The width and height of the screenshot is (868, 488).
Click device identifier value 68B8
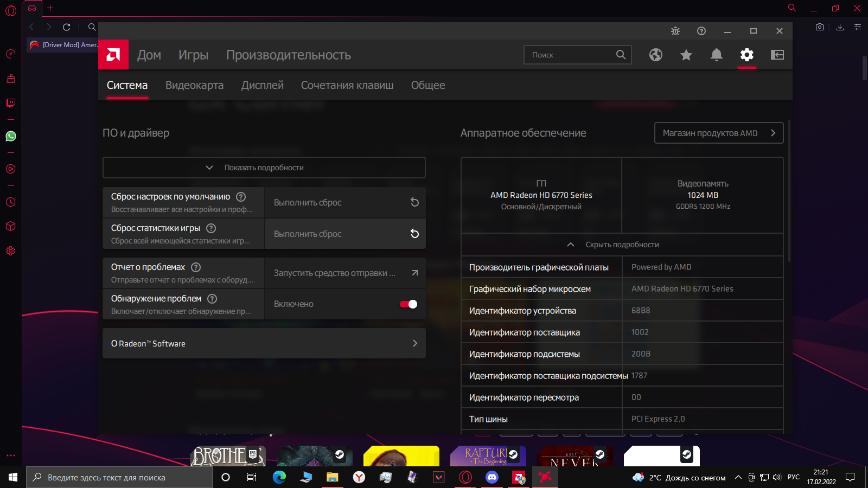click(x=641, y=311)
